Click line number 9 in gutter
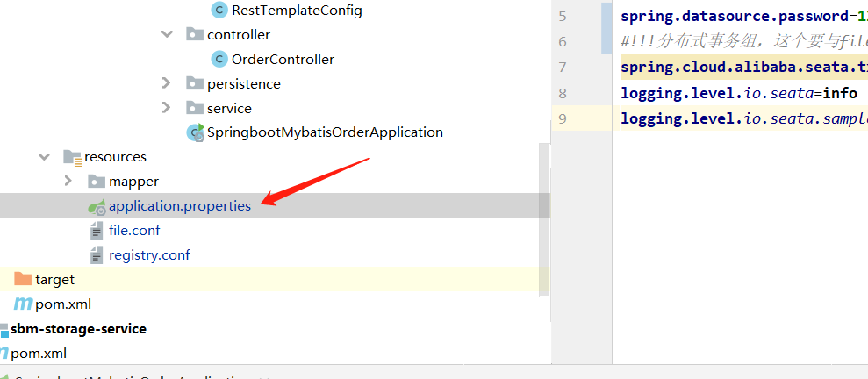Image resolution: width=868 pixels, height=379 pixels. (563, 118)
